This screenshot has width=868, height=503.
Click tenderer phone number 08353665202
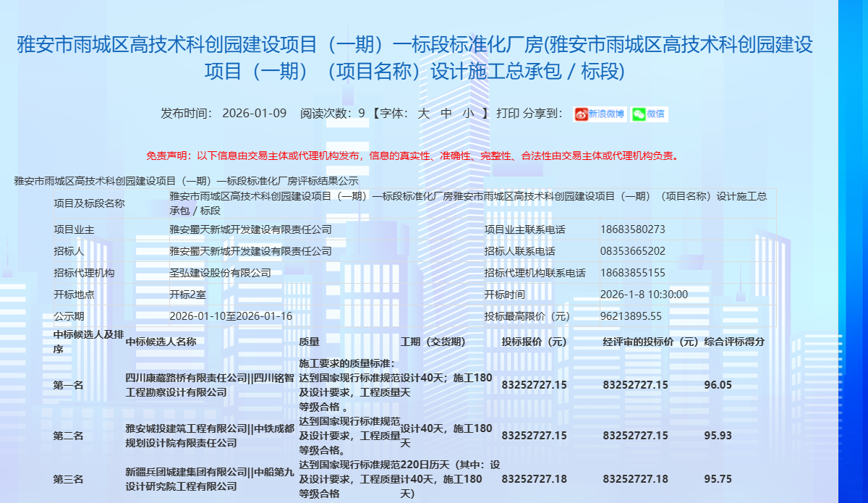632,251
